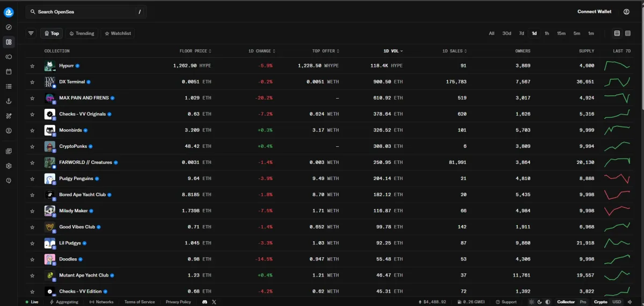The image size is (644, 306).
Task: Click the Connect Wallet button
Action: click(x=594, y=12)
